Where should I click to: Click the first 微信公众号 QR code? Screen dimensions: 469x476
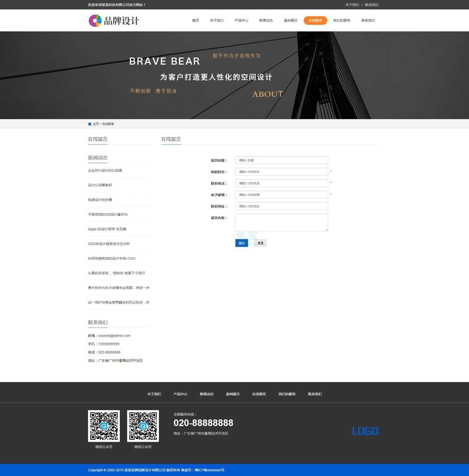click(104, 426)
